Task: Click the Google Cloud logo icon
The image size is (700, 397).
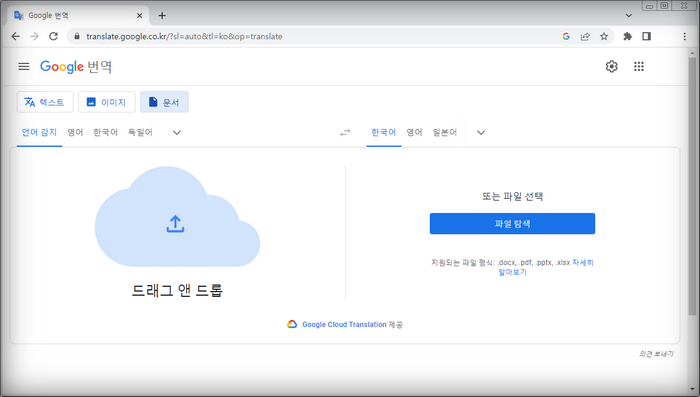Action: pos(292,325)
